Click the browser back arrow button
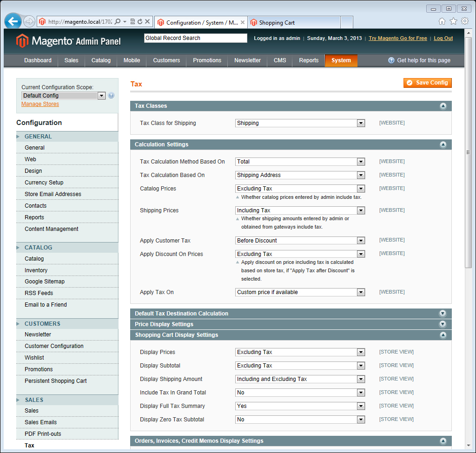Image resolution: width=476 pixels, height=453 pixels. coord(13,21)
